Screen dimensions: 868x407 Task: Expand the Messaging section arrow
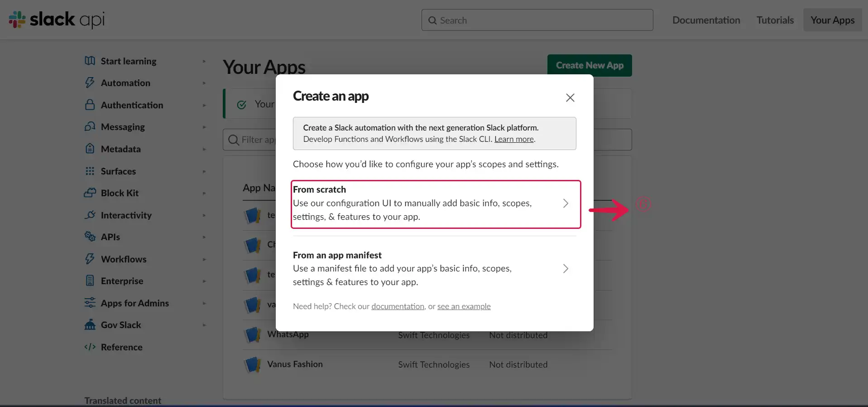pos(204,127)
